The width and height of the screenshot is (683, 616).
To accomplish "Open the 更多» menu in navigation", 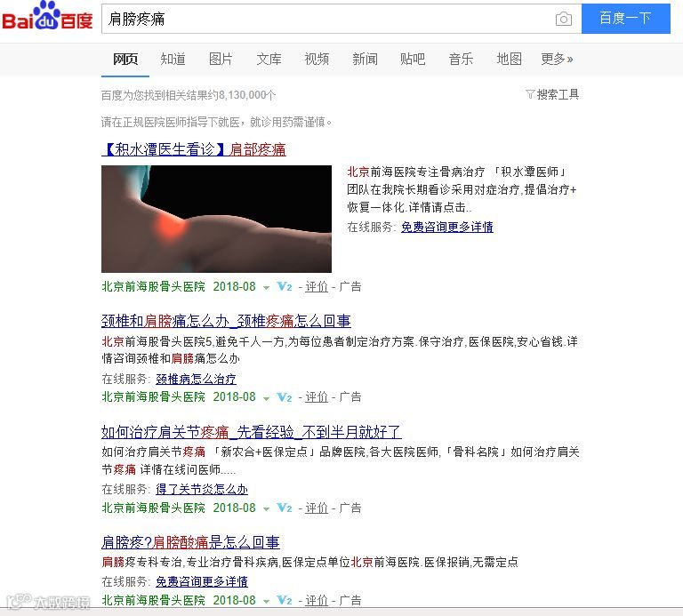I will (x=557, y=59).
